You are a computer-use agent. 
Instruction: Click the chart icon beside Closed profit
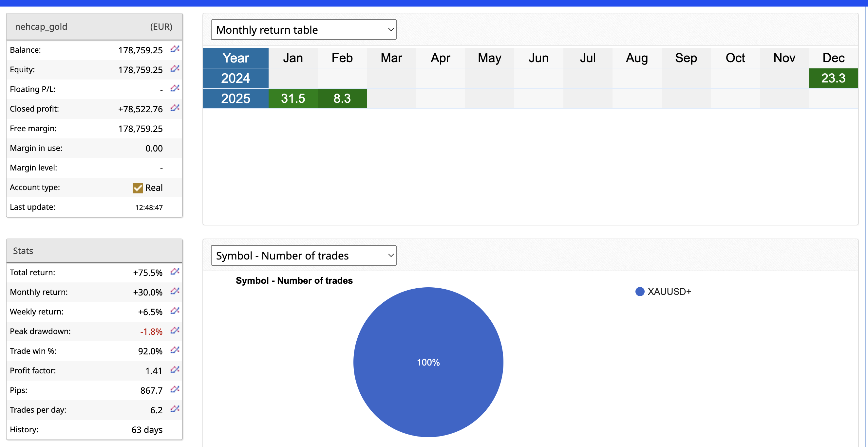(175, 108)
